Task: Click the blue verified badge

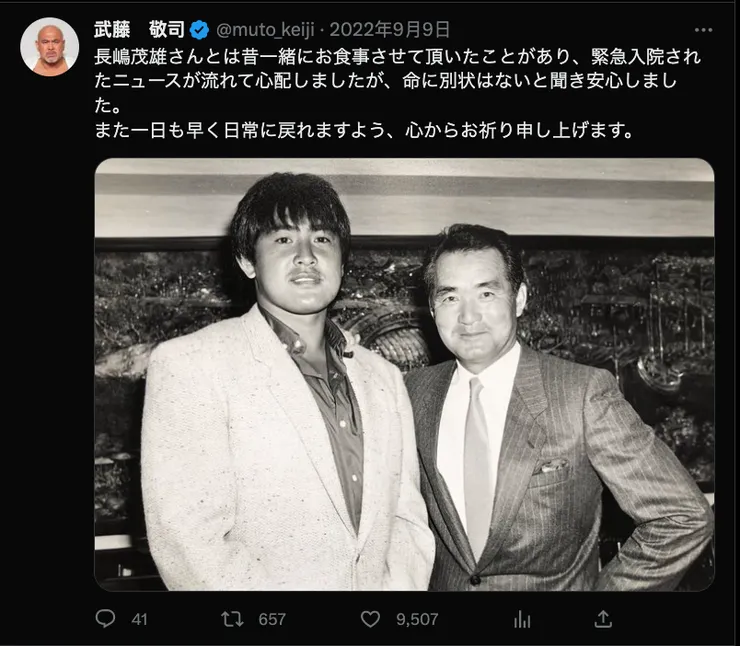Action: [200, 30]
